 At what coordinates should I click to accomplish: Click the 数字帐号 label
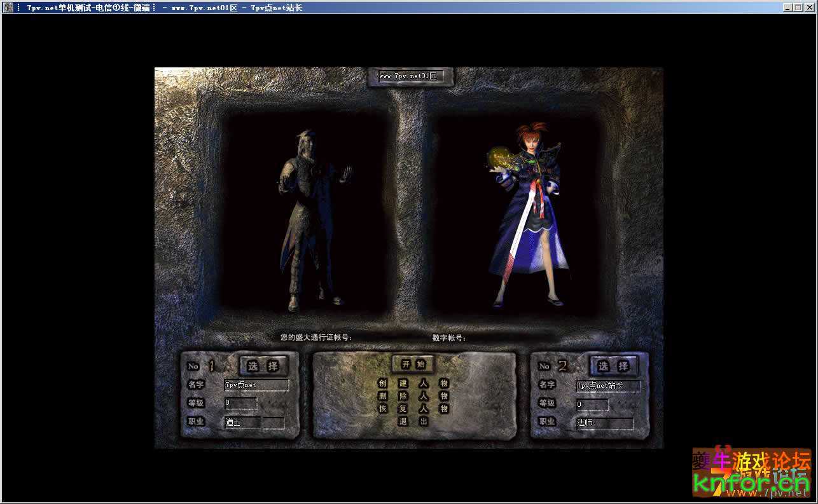[449, 338]
